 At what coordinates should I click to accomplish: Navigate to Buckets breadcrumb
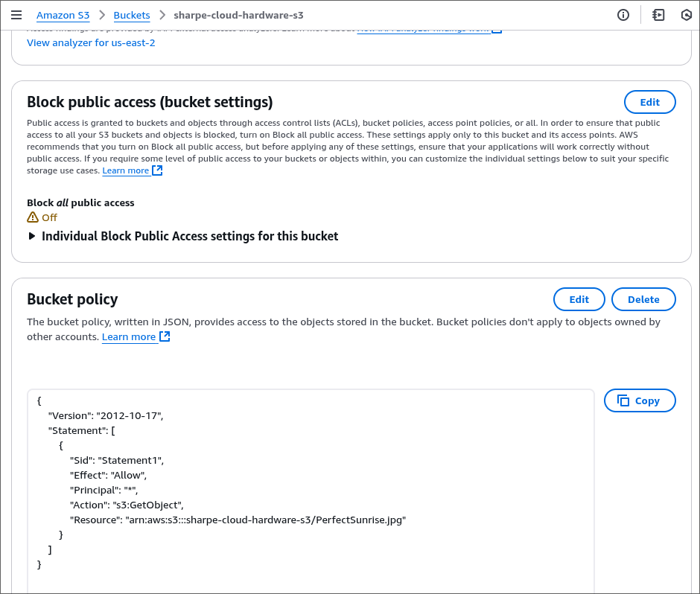coord(132,15)
